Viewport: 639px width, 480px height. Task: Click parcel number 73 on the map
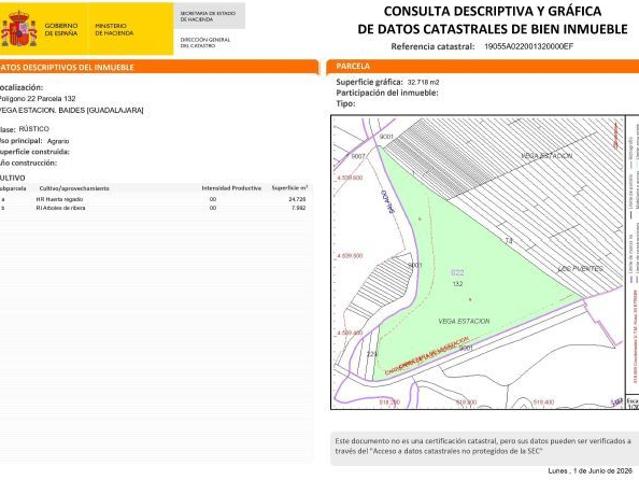click(509, 241)
